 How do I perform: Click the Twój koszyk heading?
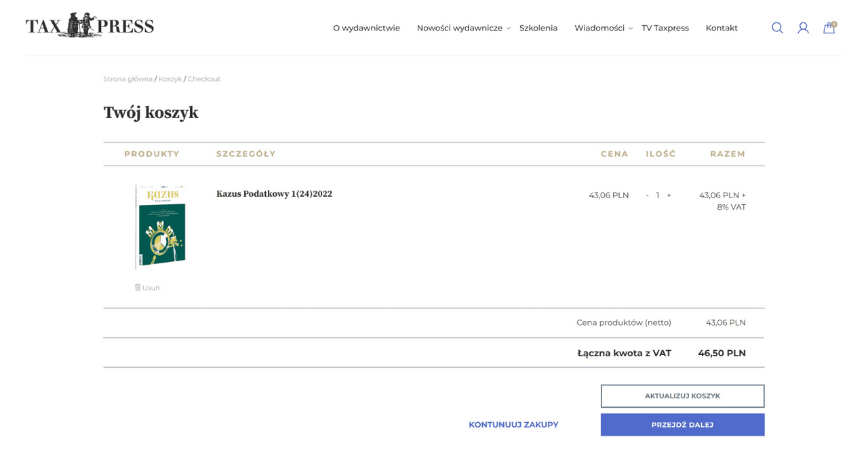pyautogui.click(x=151, y=113)
